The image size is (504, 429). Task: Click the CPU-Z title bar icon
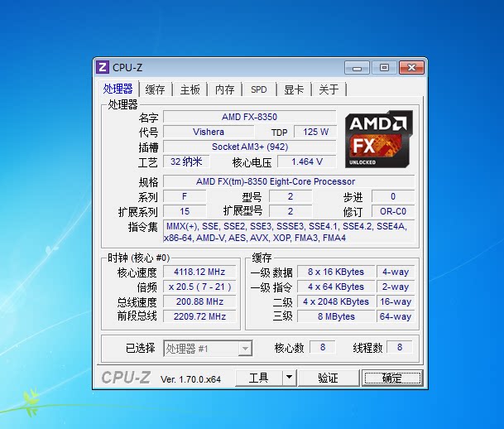103,68
